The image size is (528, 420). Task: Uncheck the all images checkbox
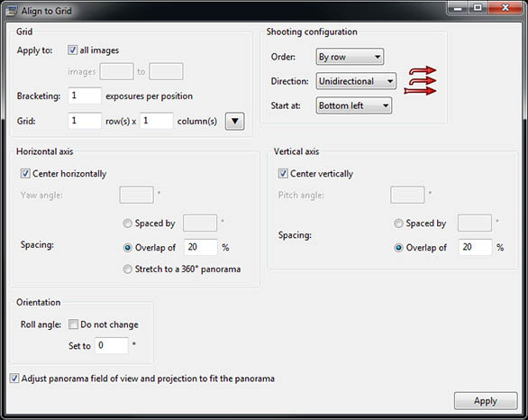click(72, 50)
